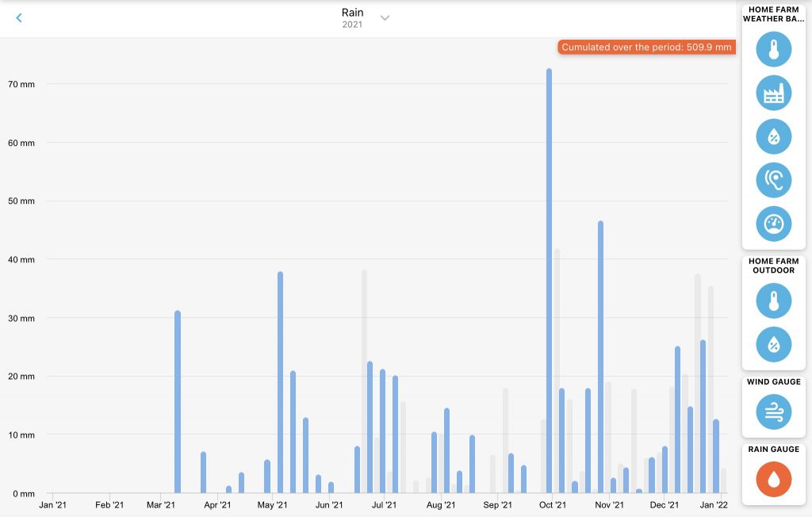Select the May '21 38 mm bar
This screenshot has width=812, height=517.
tap(280, 381)
